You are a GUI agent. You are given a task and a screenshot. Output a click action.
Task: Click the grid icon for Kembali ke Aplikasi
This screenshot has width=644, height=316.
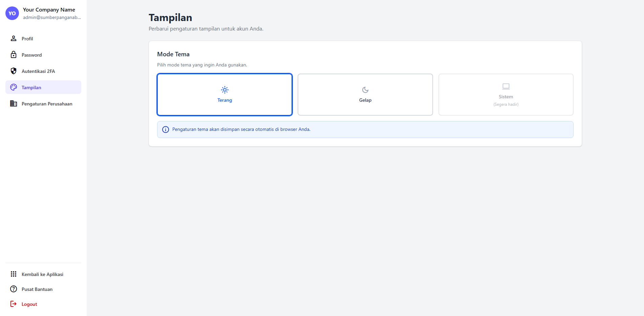pos(14,274)
